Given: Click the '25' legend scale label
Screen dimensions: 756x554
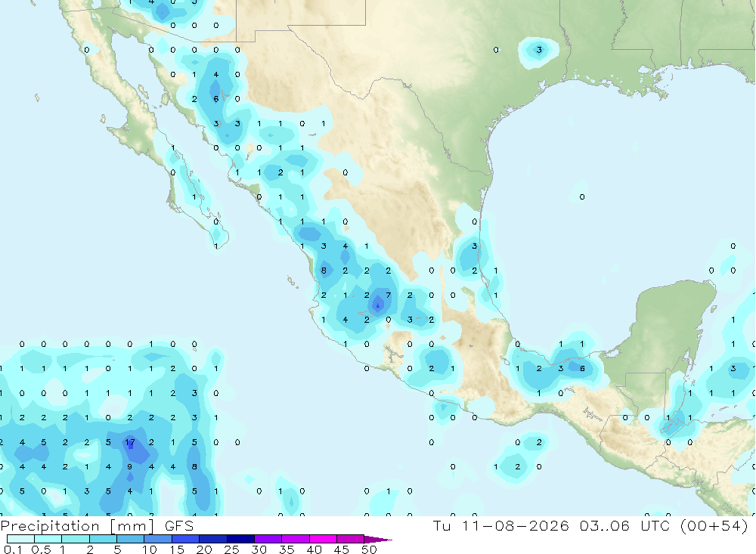Looking at the screenshot, I should point(232,549).
